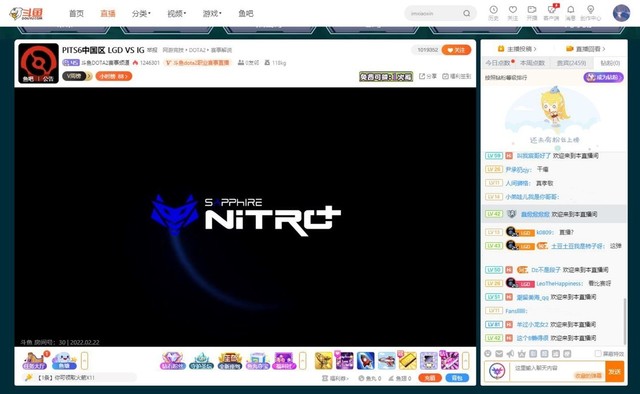The height and width of the screenshot is (394, 640).
Task: Toggle the 屏蔽特效 checkbox
Action: pos(598,354)
